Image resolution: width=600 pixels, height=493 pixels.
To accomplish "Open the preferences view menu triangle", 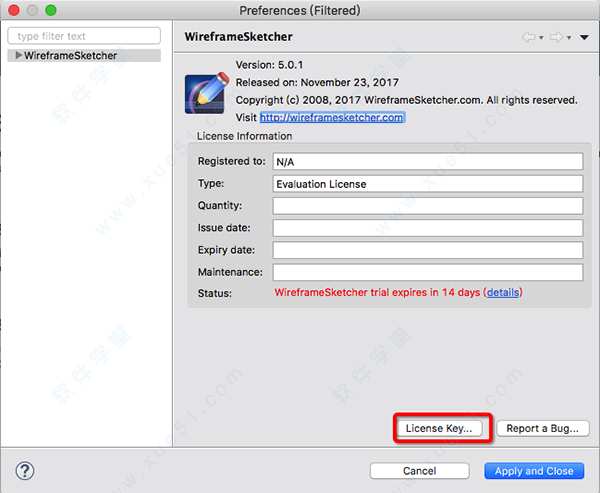I will (584, 37).
